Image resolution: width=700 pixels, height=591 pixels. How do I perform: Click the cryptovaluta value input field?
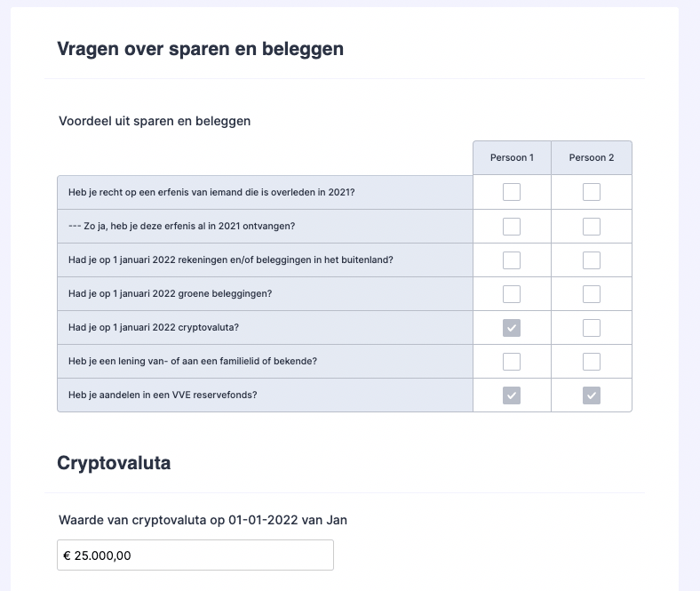[x=195, y=555]
